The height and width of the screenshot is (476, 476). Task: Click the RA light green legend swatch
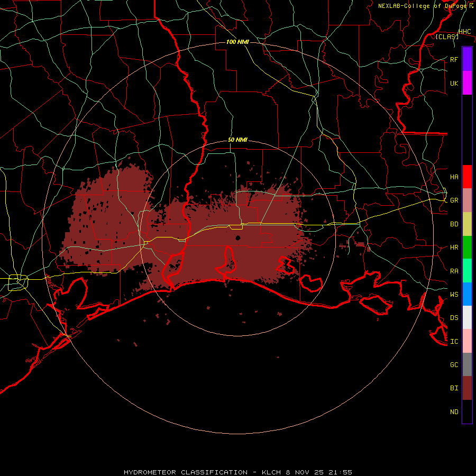[x=467, y=271]
